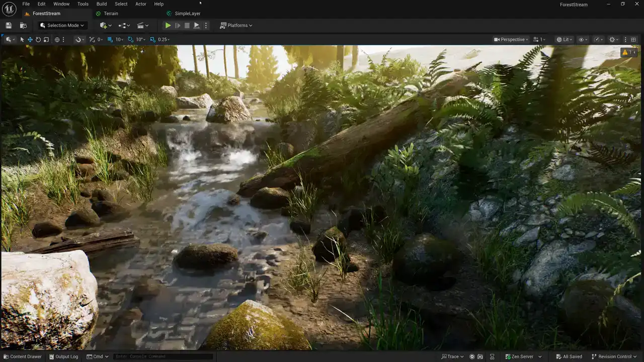Select the rotate gizmo tool
644x362 pixels.
click(38, 40)
